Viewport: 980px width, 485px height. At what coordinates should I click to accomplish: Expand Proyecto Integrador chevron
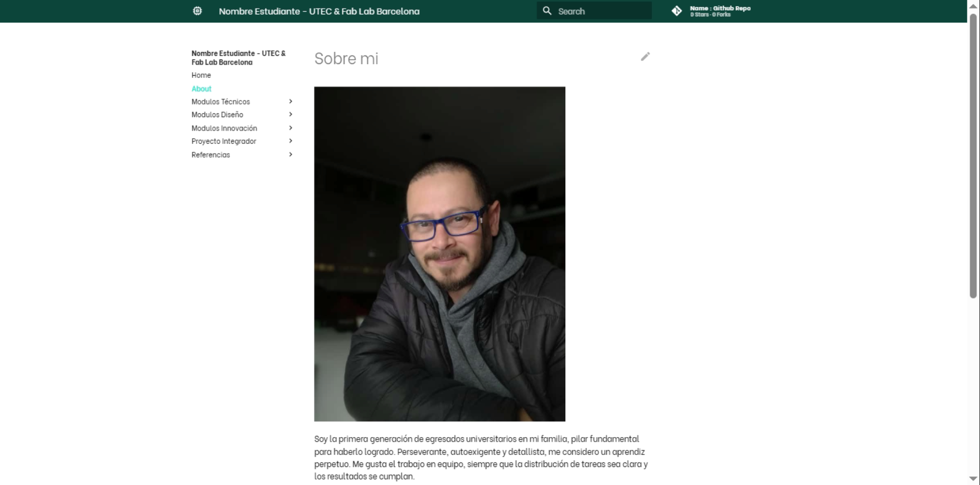pyautogui.click(x=290, y=141)
